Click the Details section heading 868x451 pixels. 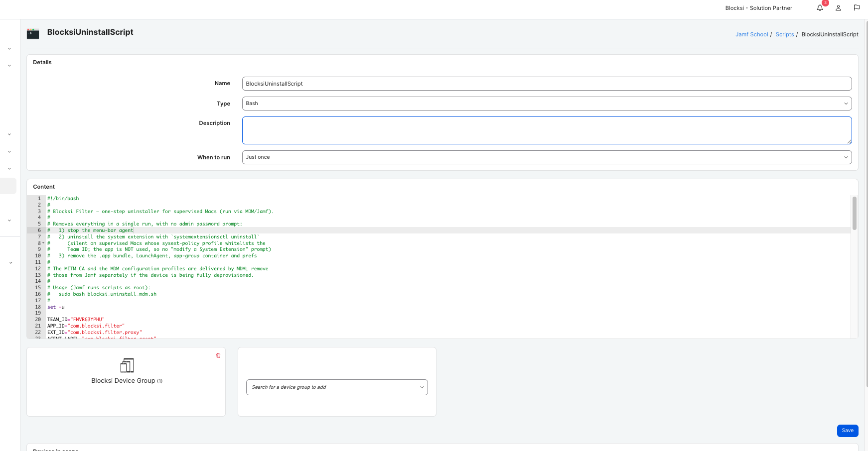coord(42,63)
